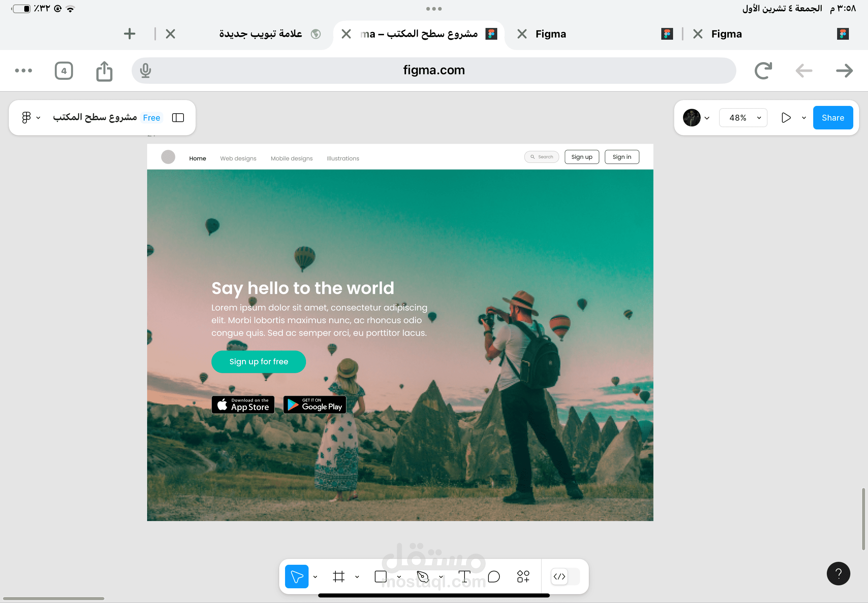This screenshot has height=603, width=868.
Task: Open the browser three-dot more menu
Action: [24, 71]
